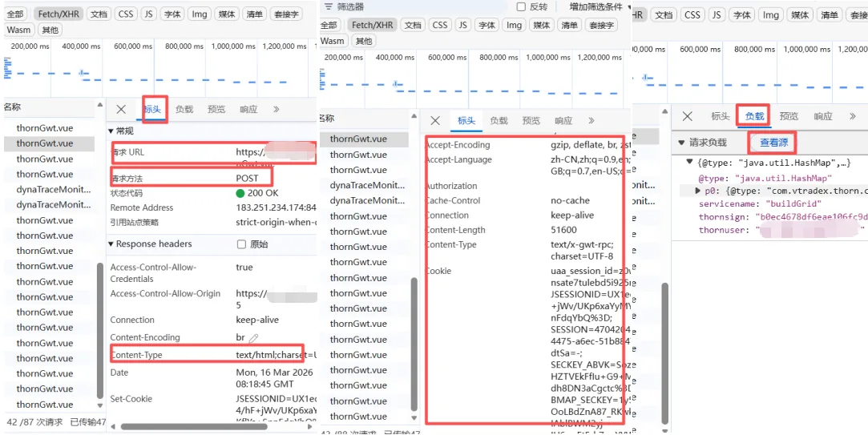The width and height of the screenshot is (868, 435).
Task: Click the thornsign entry in the payload tree
Action: (781, 216)
